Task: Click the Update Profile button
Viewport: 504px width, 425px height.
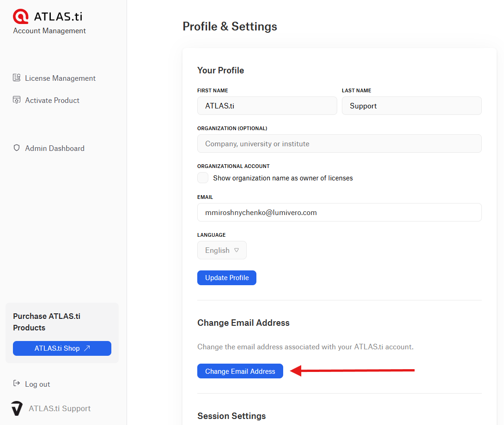Action: pos(227,278)
